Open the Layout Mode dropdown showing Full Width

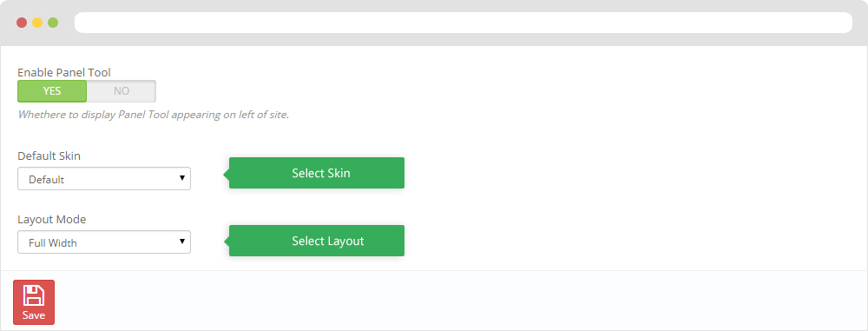click(104, 242)
